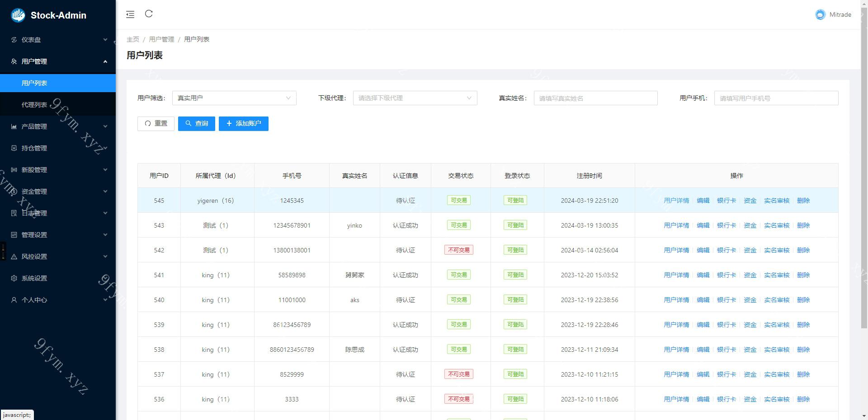Click the 可登陆 tag for user 543
The image size is (868, 420).
515,225
